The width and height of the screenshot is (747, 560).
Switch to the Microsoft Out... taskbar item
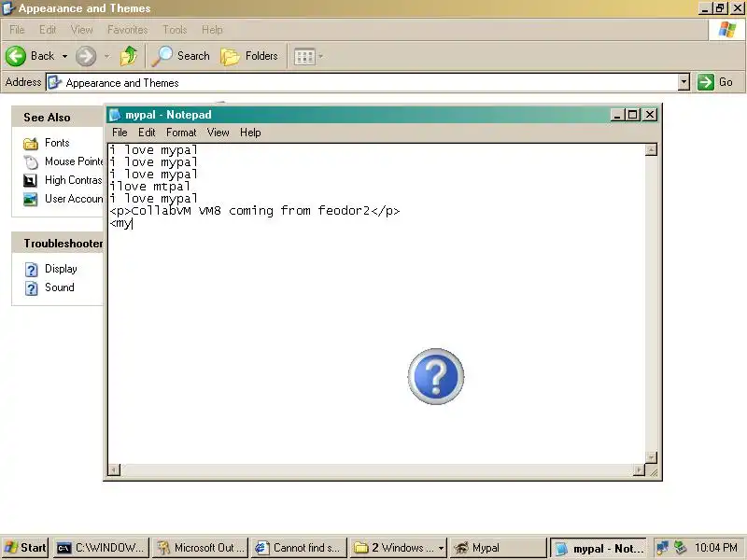(x=200, y=548)
